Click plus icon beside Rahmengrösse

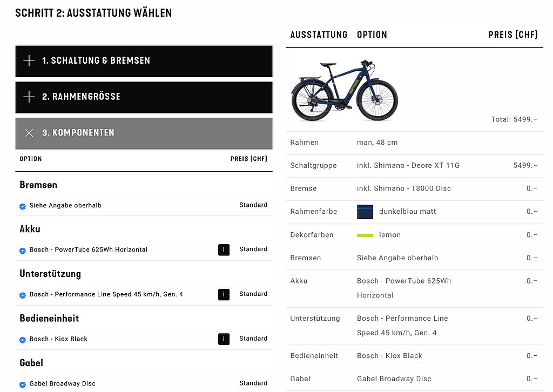29,97
